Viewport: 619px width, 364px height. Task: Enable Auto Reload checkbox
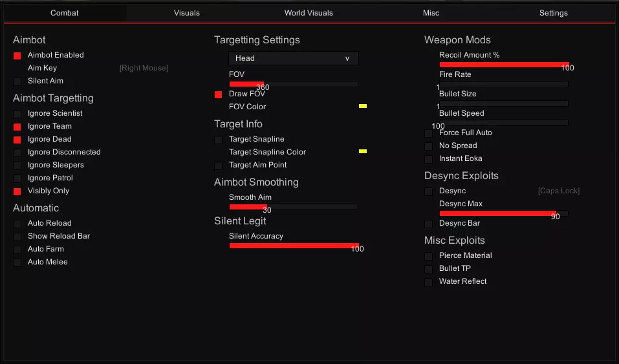17,224
